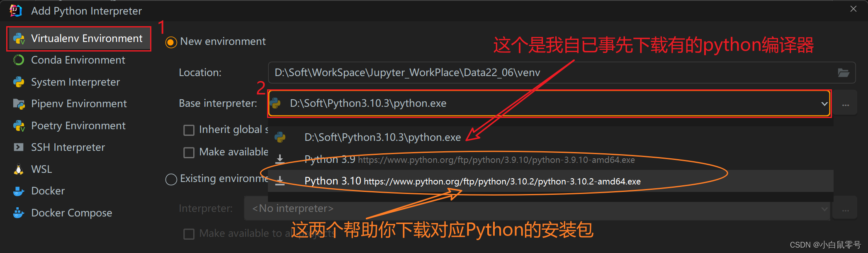Click the Poetry Environment python icon

pos(19,126)
